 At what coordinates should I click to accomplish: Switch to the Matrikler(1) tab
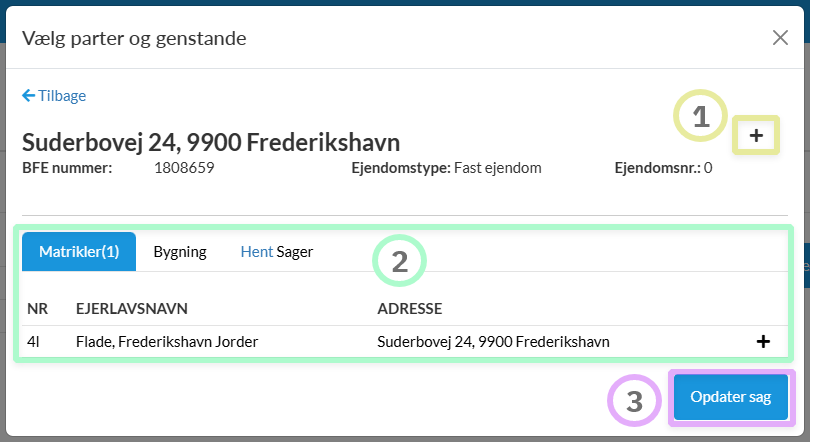79,252
